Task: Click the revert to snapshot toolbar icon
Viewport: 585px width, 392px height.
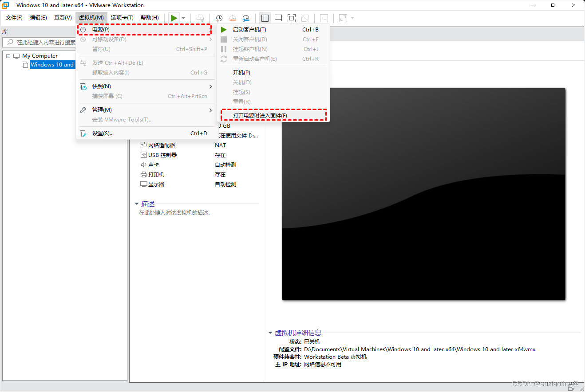Action: pyautogui.click(x=233, y=18)
